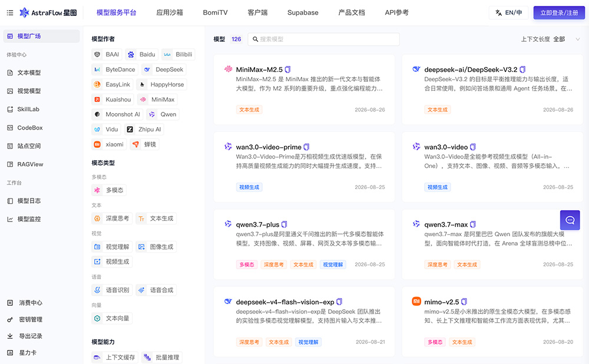The width and height of the screenshot is (589, 364).
Task: Click the Xiaomi logo on mimo-v2.5 card
Action: coord(416,301)
